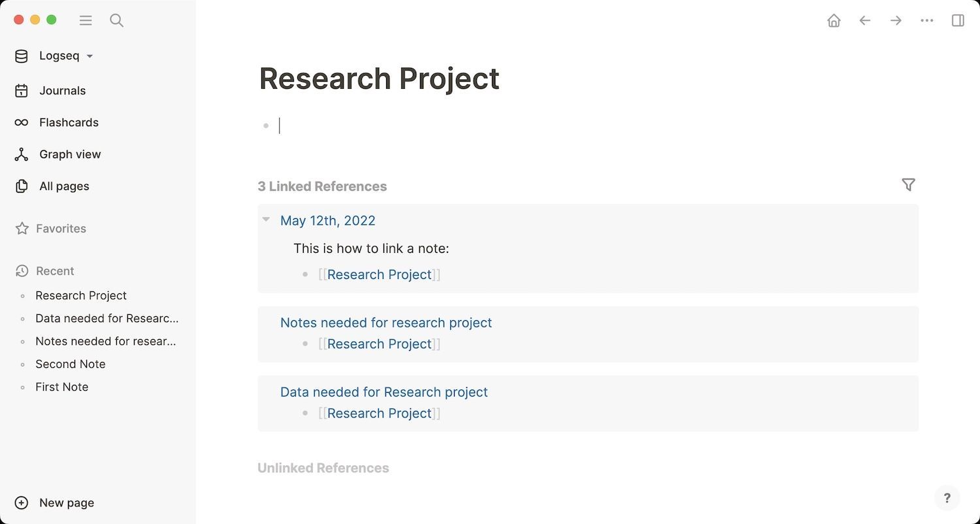Toggle the right sidebar panel icon

pos(958,21)
